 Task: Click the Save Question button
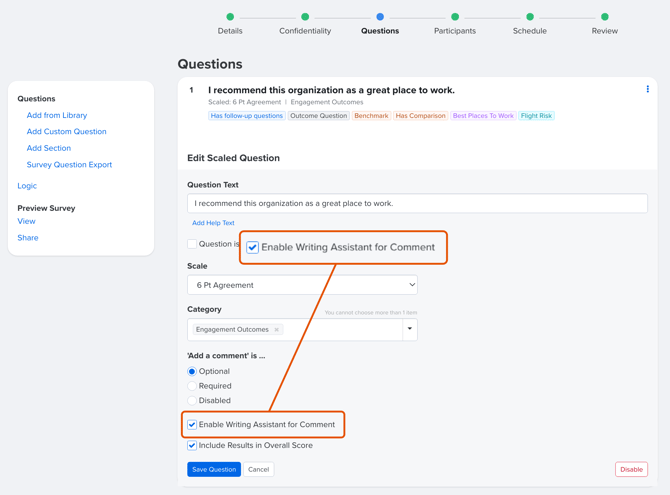(214, 469)
